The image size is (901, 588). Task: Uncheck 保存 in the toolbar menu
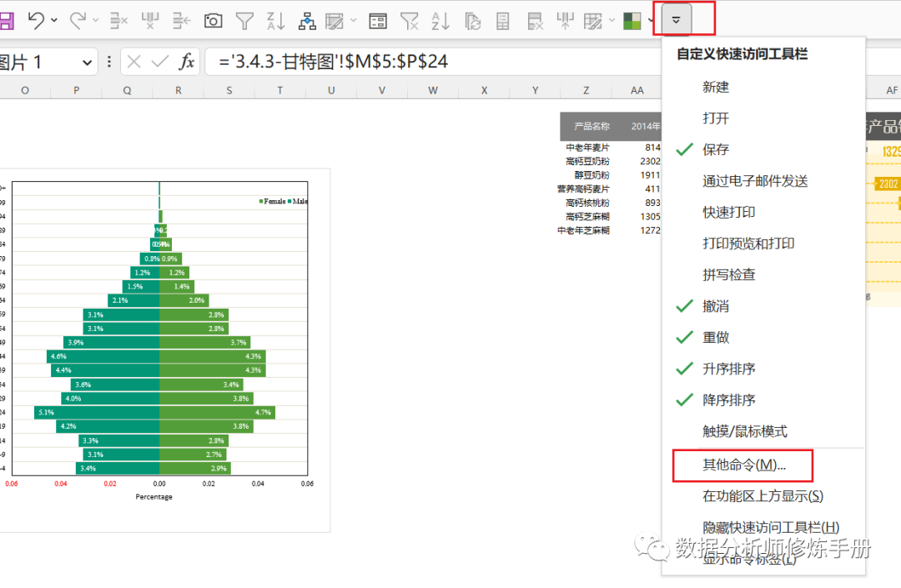pyautogui.click(x=716, y=149)
